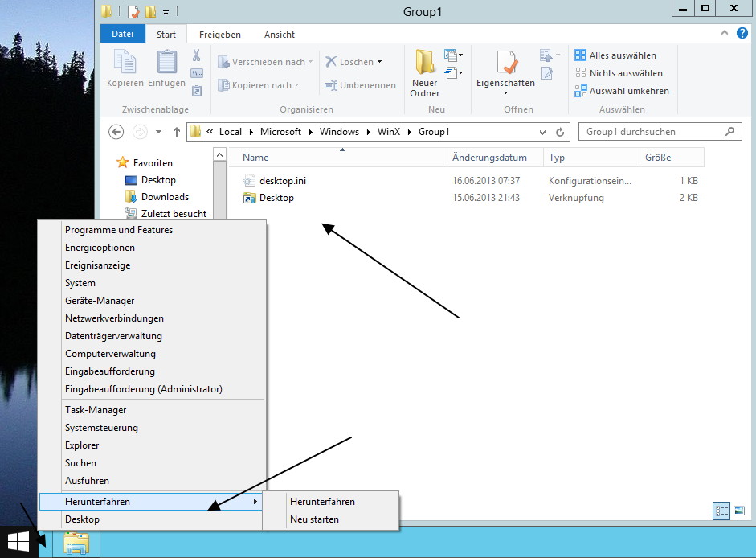
Task: Expand the Herunterfahren submenu entry
Action: pos(150,502)
